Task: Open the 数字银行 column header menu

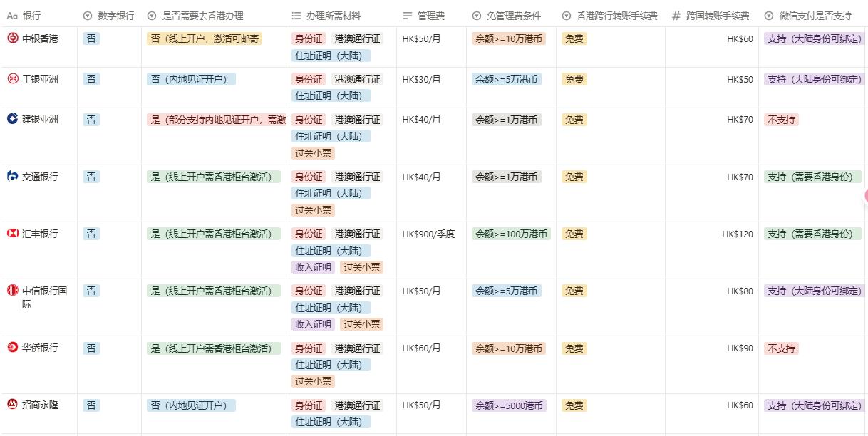Action: pos(108,16)
